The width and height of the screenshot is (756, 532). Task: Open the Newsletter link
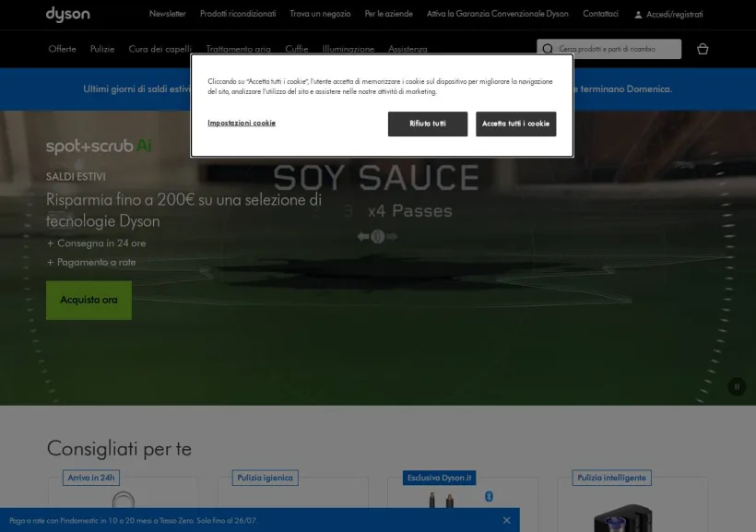pyautogui.click(x=167, y=14)
